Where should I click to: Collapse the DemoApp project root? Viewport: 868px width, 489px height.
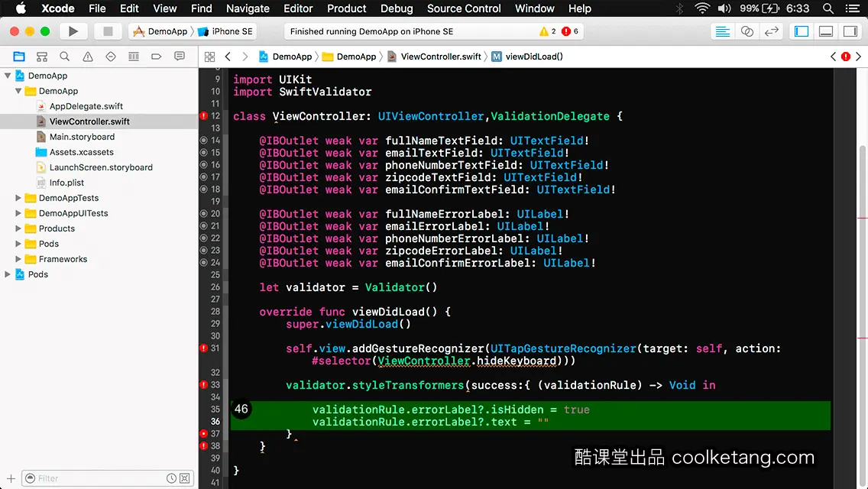tap(8, 76)
